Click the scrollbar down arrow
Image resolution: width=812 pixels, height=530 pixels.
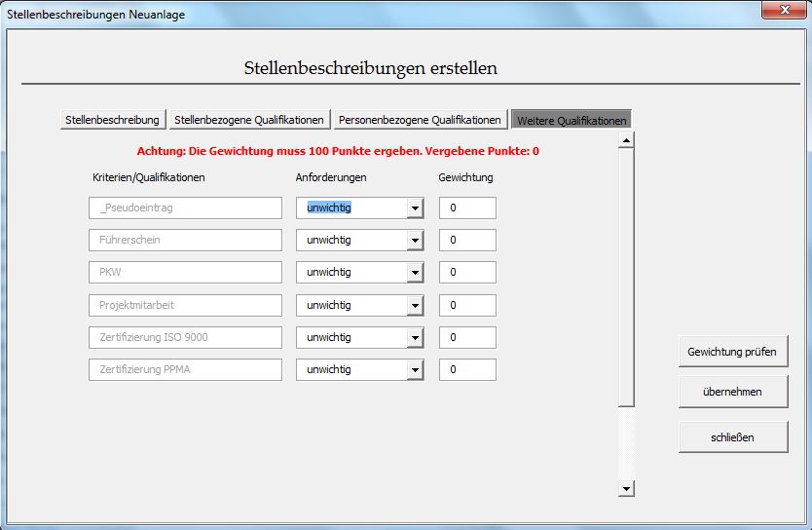click(x=626, y=488)
